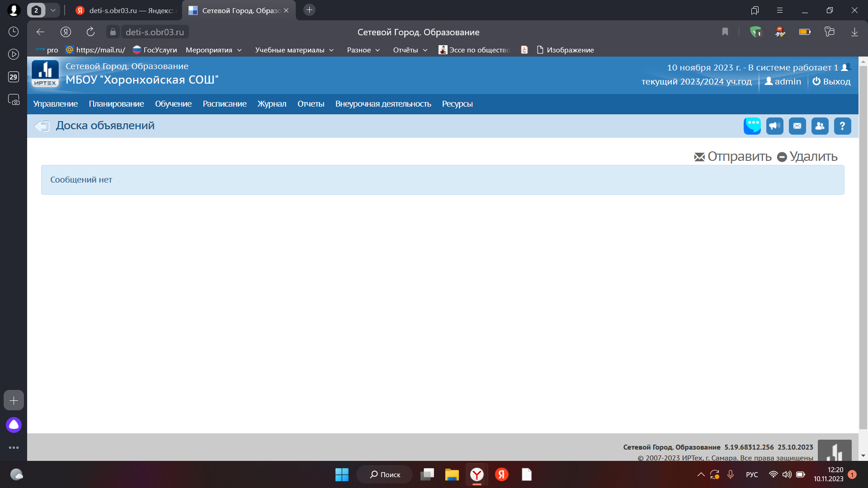Screen dimensions: 868x488
Task: Open the Alice assistant purple icon
Action: pos(14,425)
